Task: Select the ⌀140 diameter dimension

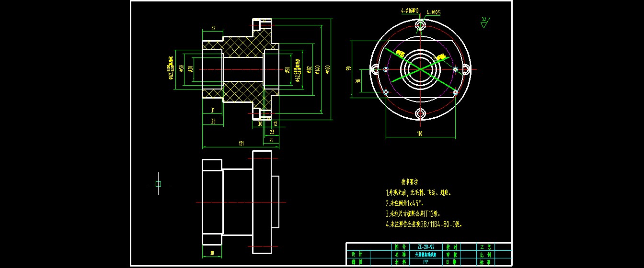Action: 318,70
